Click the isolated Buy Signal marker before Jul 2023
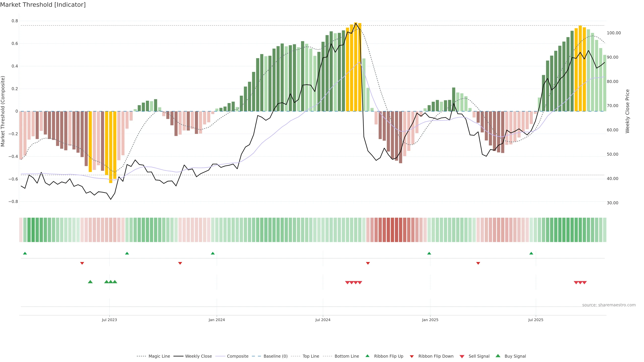The image size is (644, 362). 90,282
